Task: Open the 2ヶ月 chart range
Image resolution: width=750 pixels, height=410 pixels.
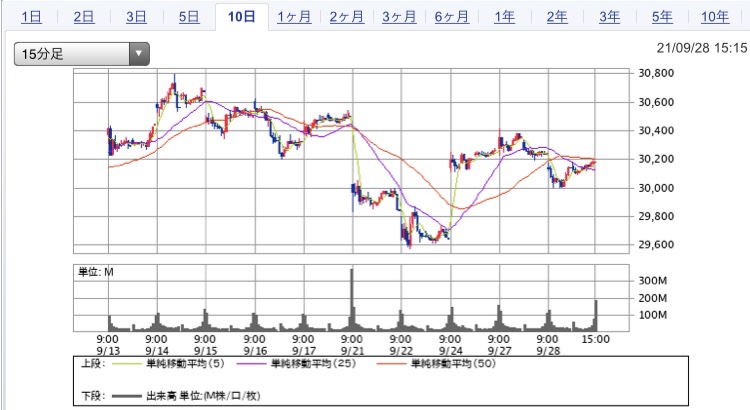Action: click(347, 17)
